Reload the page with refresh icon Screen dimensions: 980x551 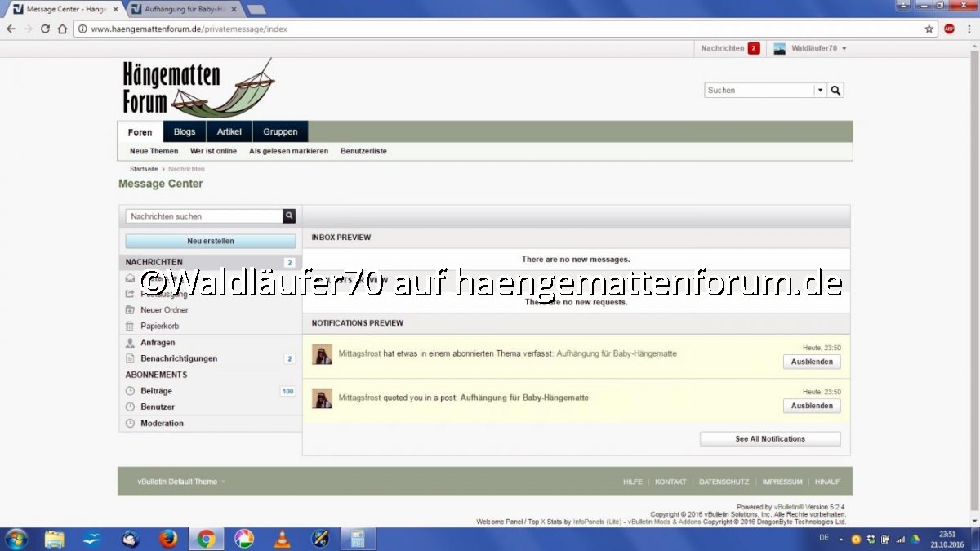pos(45,29)
